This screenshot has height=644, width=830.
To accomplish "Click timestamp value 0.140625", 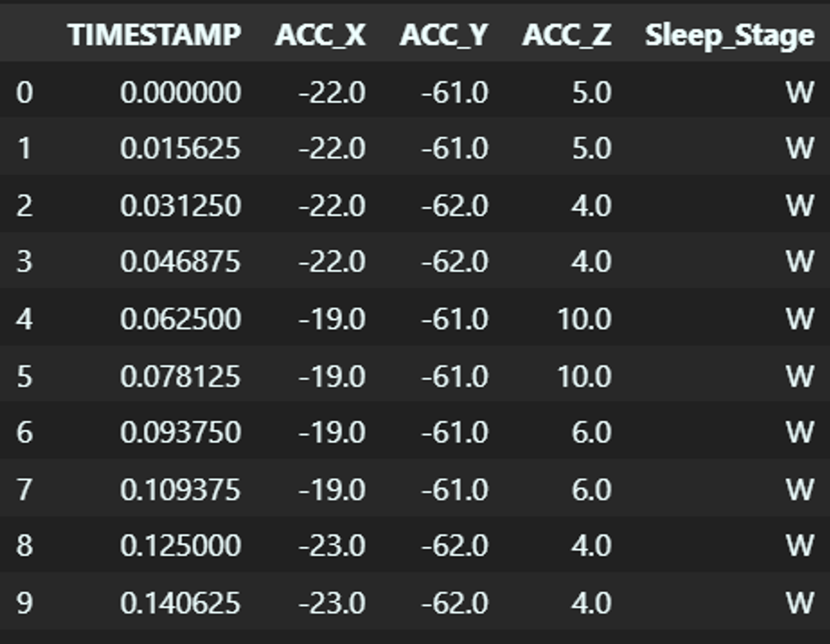I will [180, 603].
